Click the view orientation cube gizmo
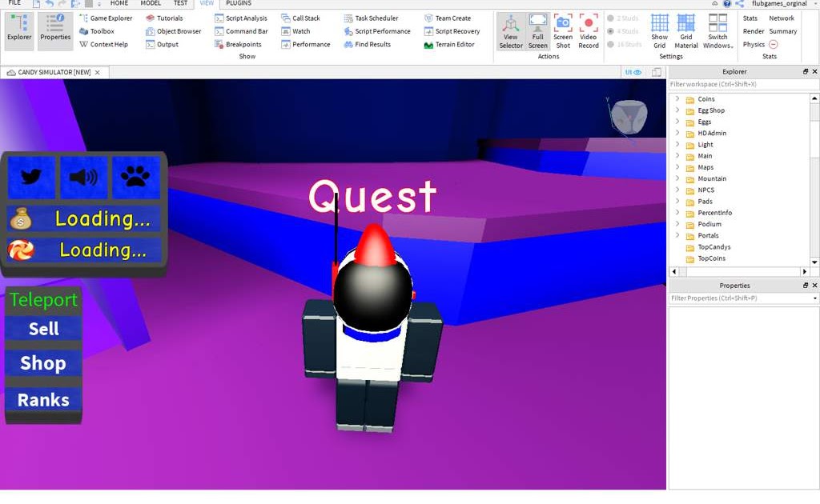This screenshot has height=504, width=820. [629, 118]
